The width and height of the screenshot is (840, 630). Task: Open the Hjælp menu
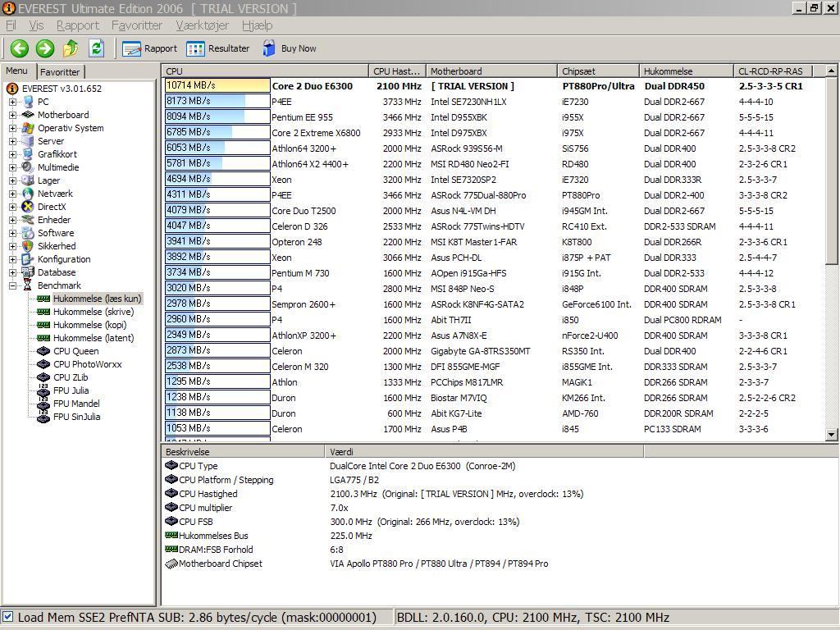[257, 25]
